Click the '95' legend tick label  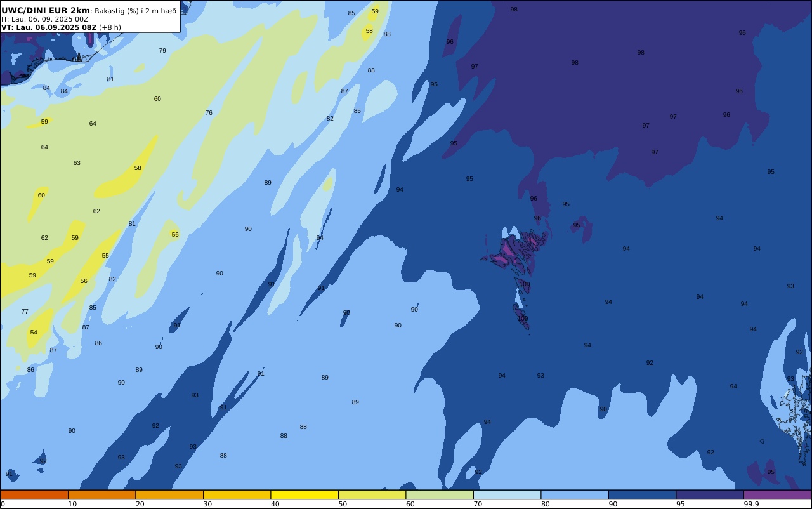[681, 504]
